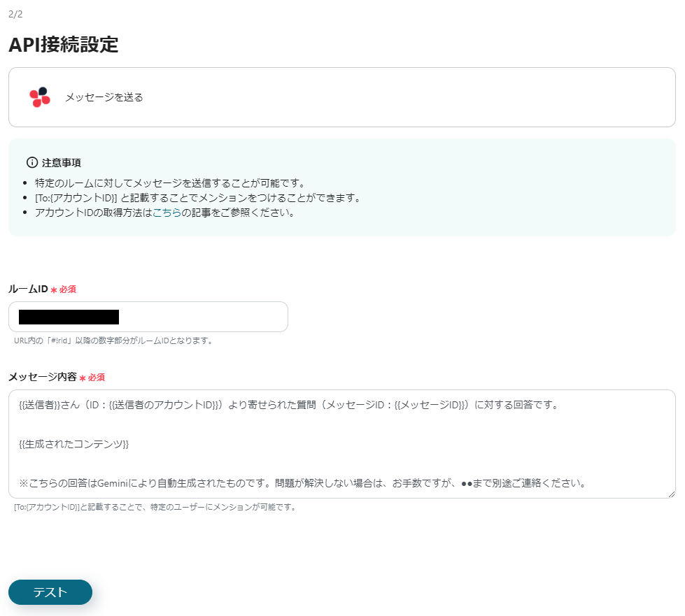Click the hint below message about 特定のユーザーにメンション
The image size is (685, 616).
[x=155, y=508]
